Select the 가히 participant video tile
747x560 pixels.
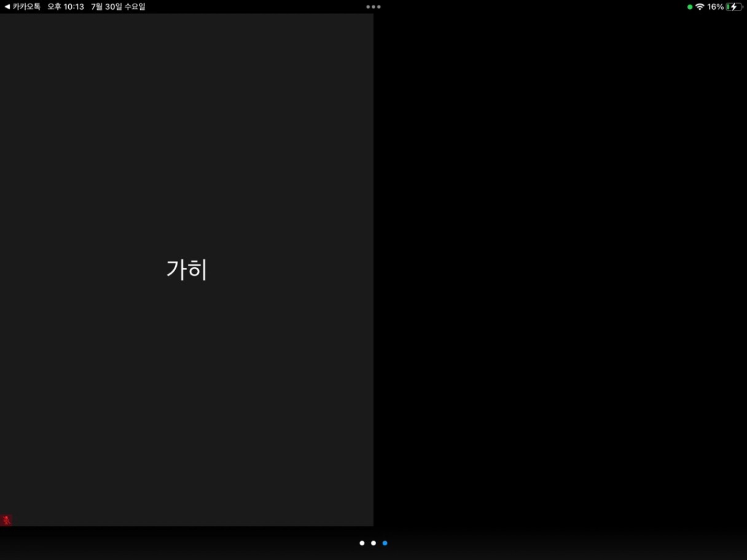pos(187,270)
